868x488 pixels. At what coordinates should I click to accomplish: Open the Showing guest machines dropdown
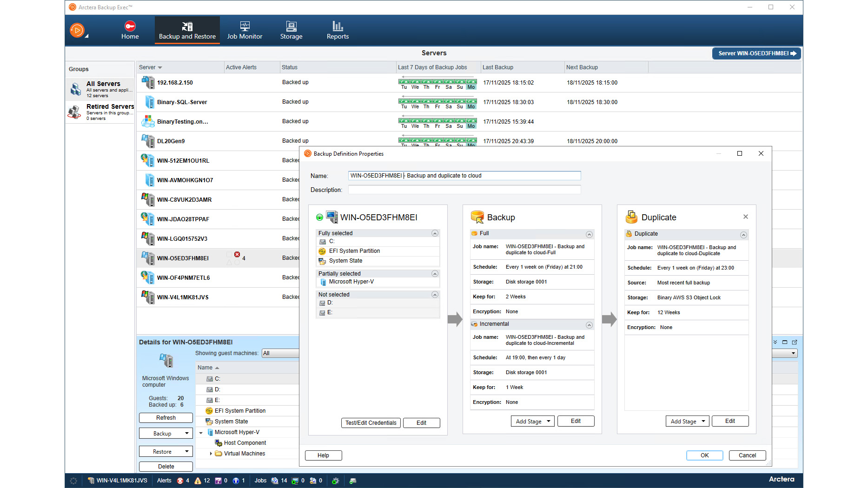[x=280, y=353]
